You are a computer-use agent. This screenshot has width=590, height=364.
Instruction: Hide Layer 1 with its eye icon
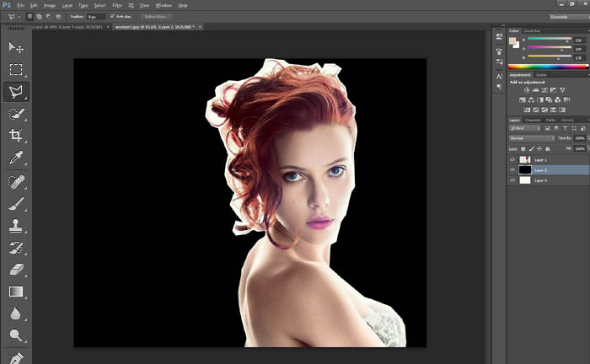coord(512,159)
